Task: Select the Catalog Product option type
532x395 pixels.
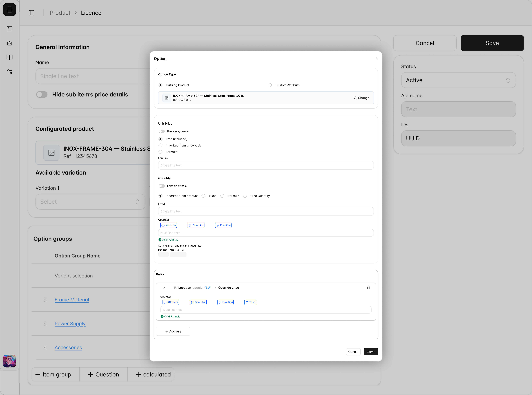Action: point(161,85)
